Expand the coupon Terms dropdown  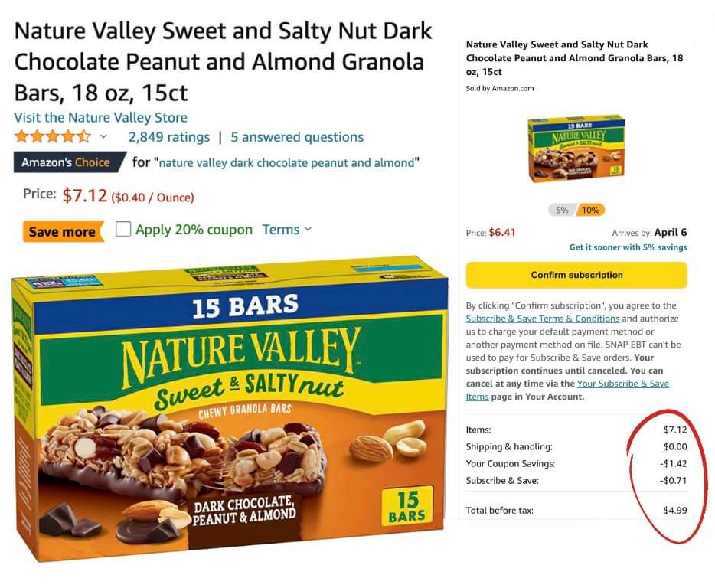pyautogui.click(x=286, y=230)
